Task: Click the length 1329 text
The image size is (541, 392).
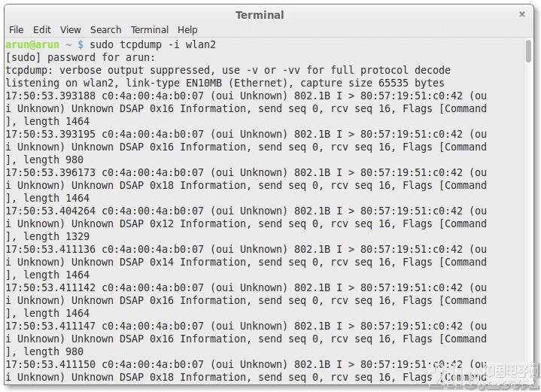Action: pos(56,236)
